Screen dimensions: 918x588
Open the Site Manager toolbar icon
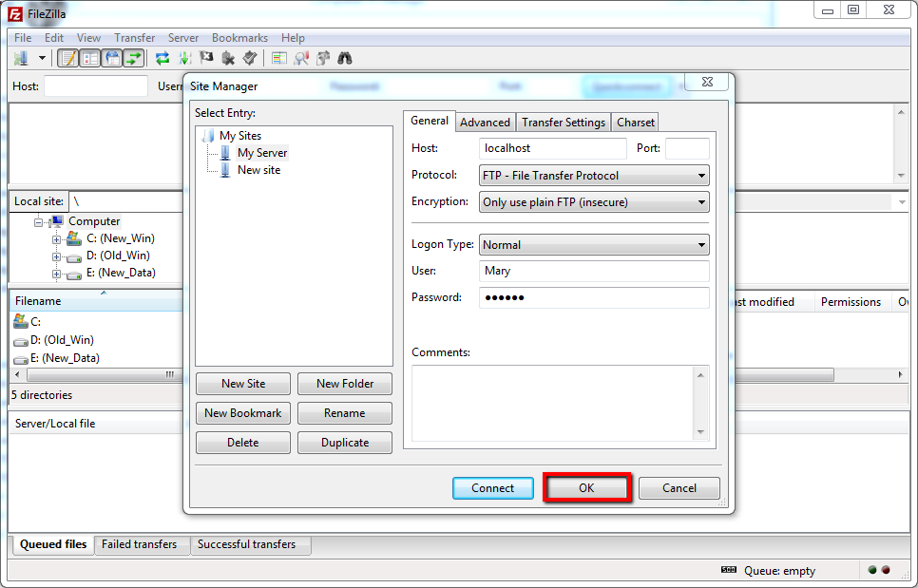[21, 58]
